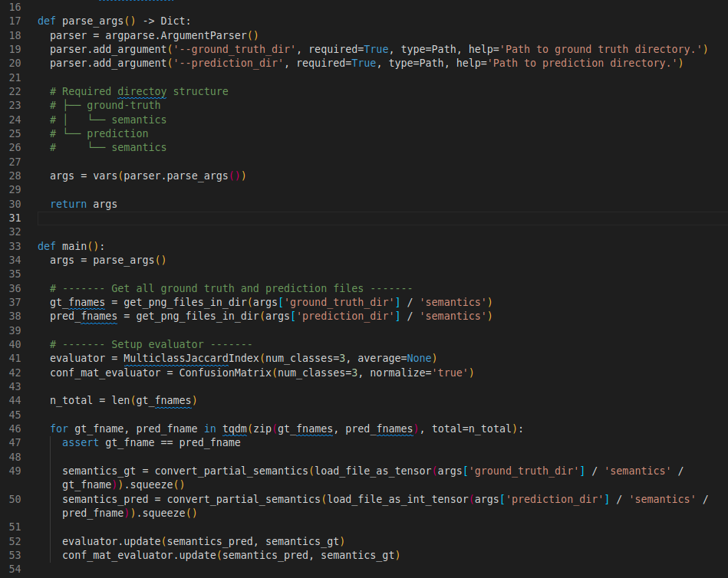Screen dimensions: 728x578
Task: Click 'pred_fnames' variable on line 38
Action: [84, 317]
